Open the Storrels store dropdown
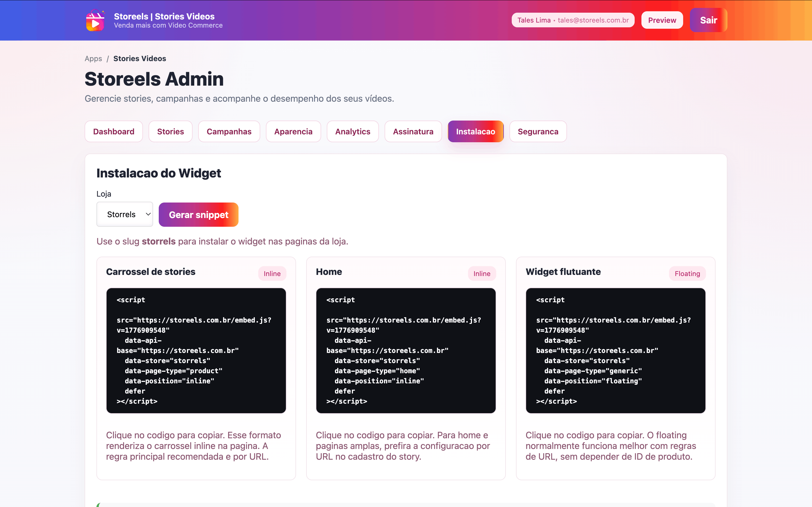Viewport: 812px width, 507px height. tap(125, 214)
